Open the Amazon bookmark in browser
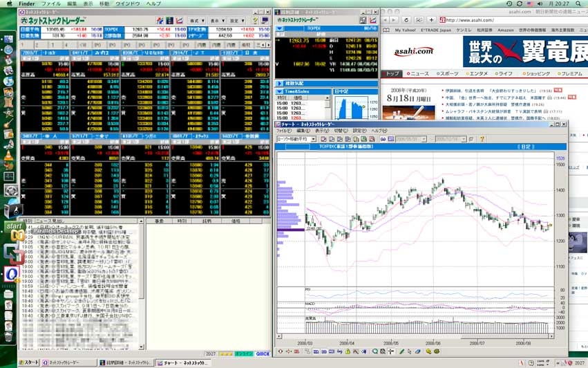The width and height of the screenshot is (588, 368). 506,30
